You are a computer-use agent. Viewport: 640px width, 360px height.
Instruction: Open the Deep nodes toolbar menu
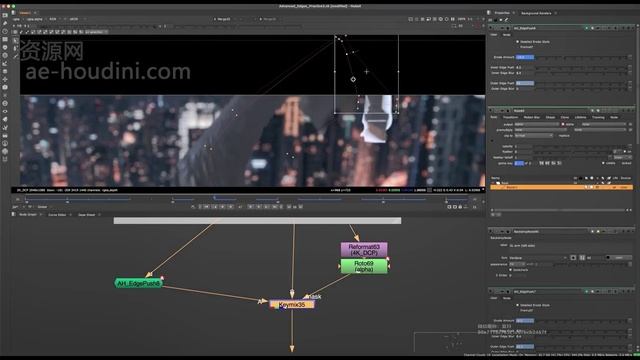pyautogui.click(x=5, y=103)
